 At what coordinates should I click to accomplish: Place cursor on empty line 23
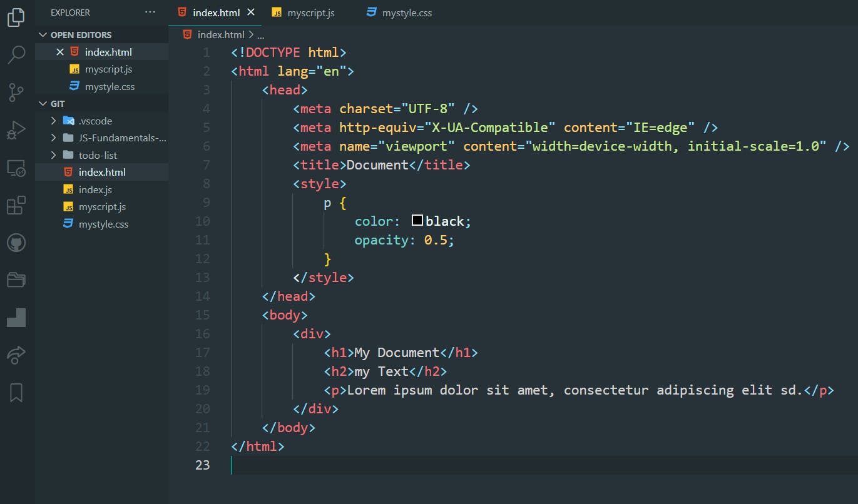point(543,465)
